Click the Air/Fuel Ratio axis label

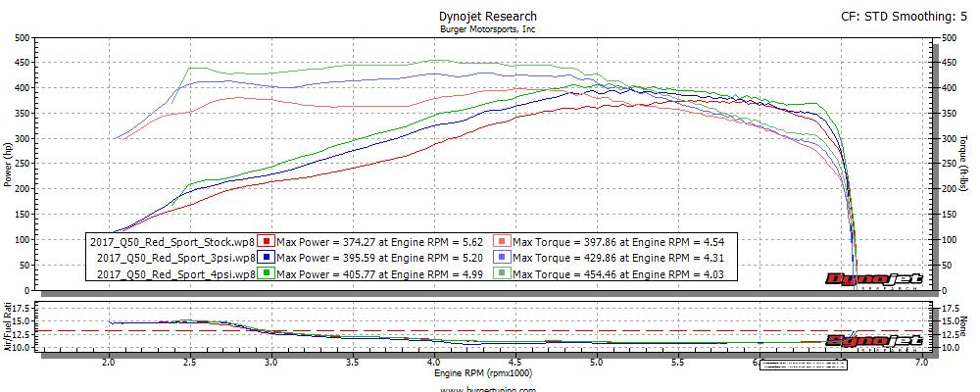tap(8, 329)
